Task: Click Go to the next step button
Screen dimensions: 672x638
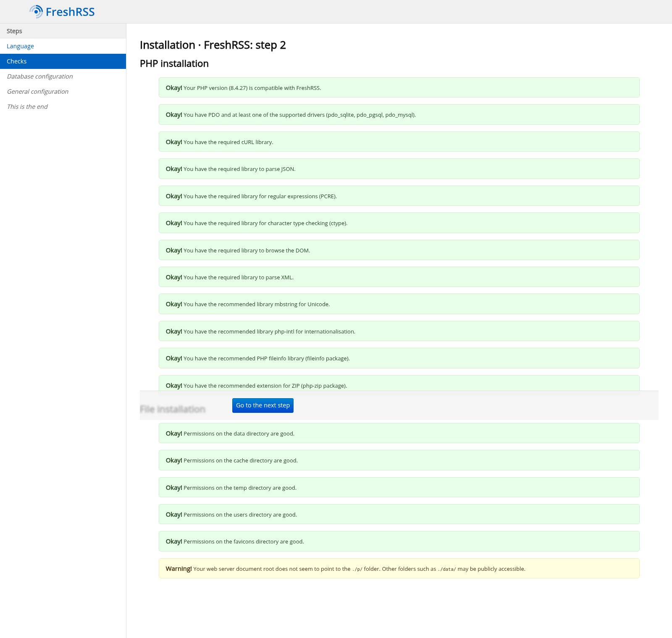Action: click(263, 405)
